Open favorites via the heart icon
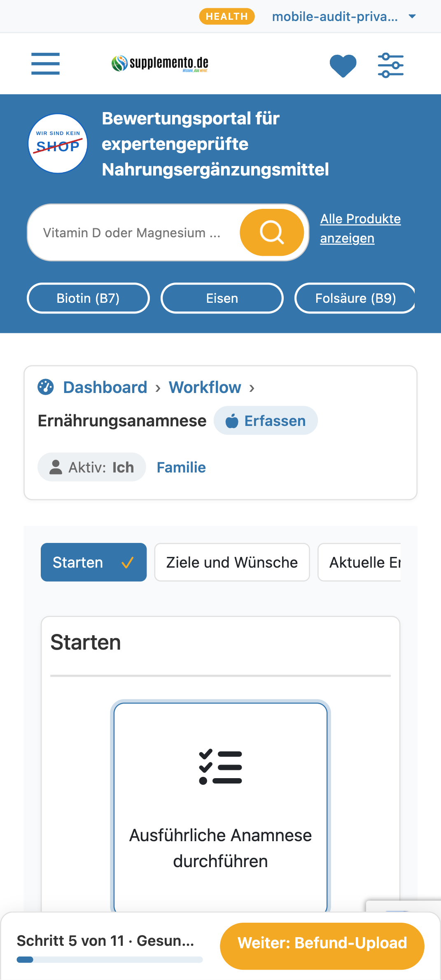The image size is (441, 980). (343, 65)
